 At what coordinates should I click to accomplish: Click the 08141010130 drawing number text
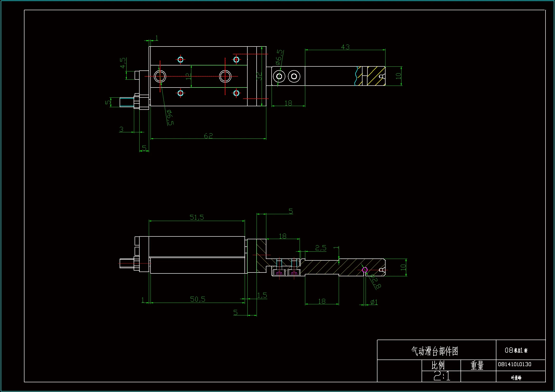point(514,364)
